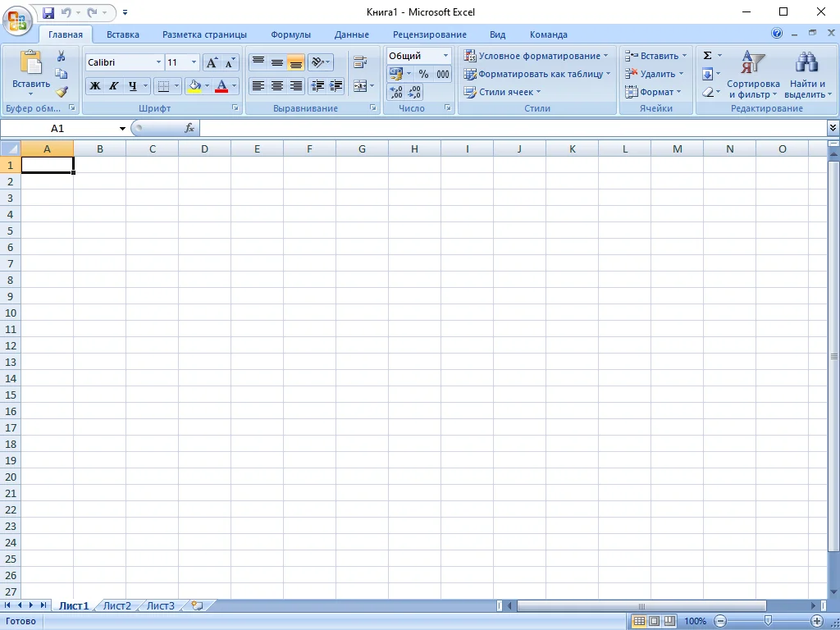The height and width of the screenshot is (630, 840).
Task: Expand the Name Box dropdown arrow
Action: tap(123, 129)
